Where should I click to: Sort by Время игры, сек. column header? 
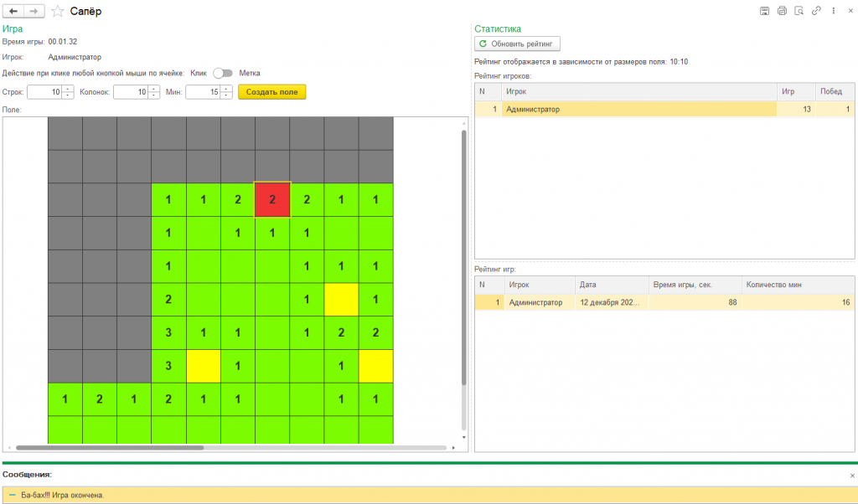pos(695,285)
